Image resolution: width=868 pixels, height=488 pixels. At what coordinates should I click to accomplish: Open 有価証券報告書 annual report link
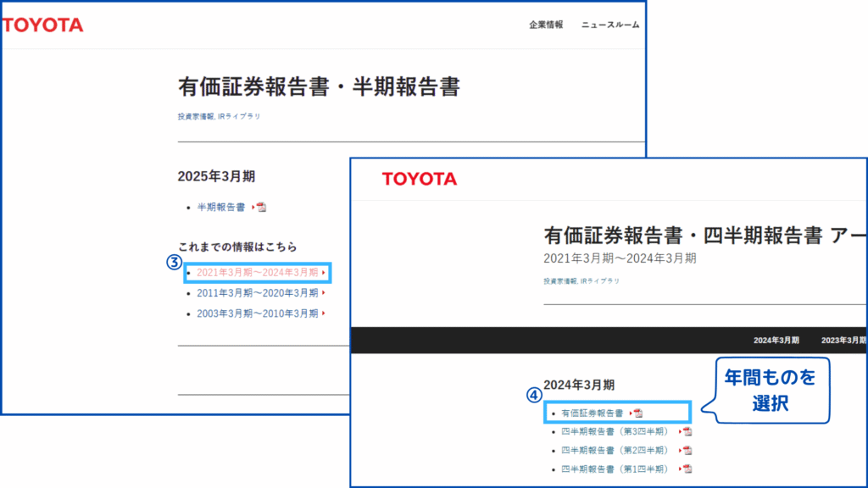click(x=593, y=413)
